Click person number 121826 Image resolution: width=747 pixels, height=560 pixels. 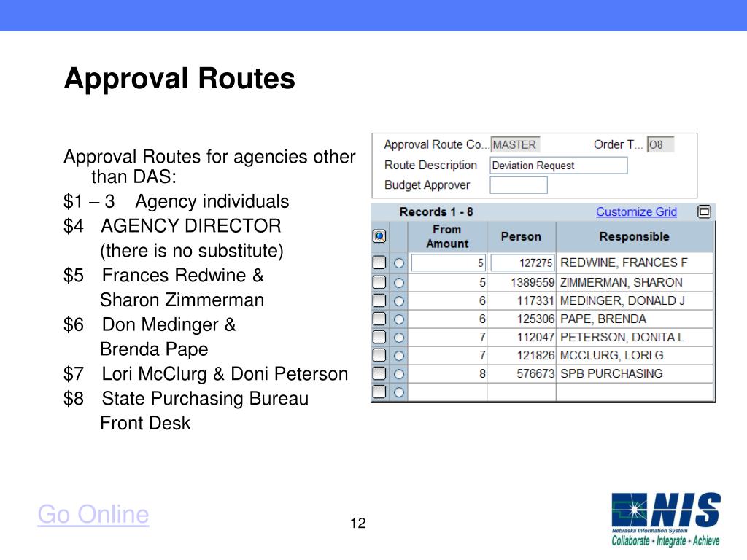(x=535, y=356)
